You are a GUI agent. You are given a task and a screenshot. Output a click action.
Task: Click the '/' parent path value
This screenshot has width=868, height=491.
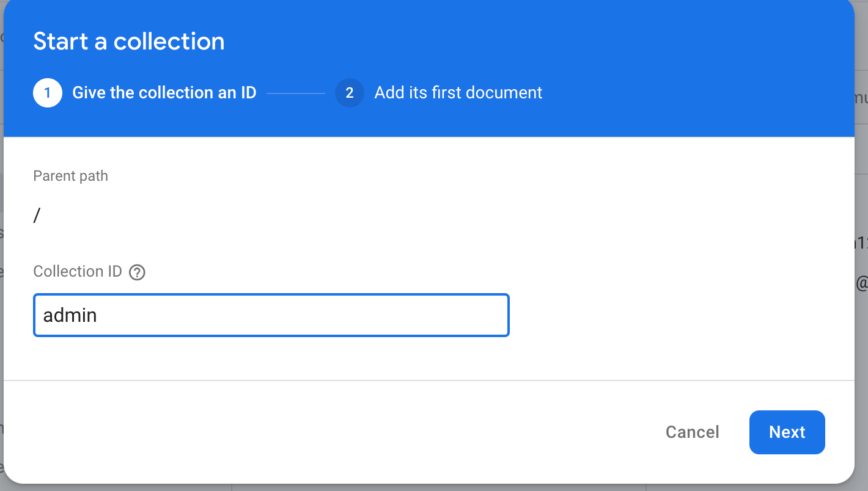37,216
